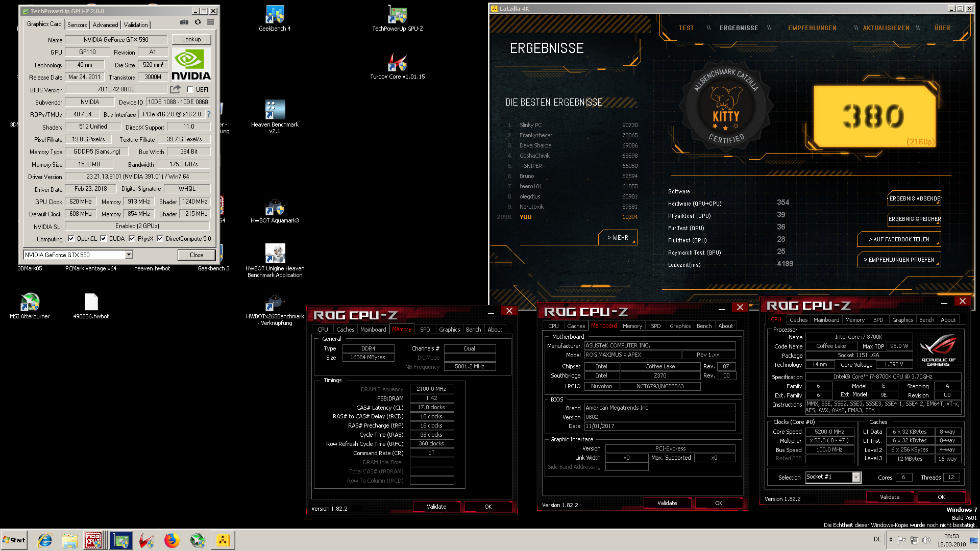Open the GPU-Z hamburger menu icon
This screenshot has width=980, height=551.
click(x=210, y=22)
